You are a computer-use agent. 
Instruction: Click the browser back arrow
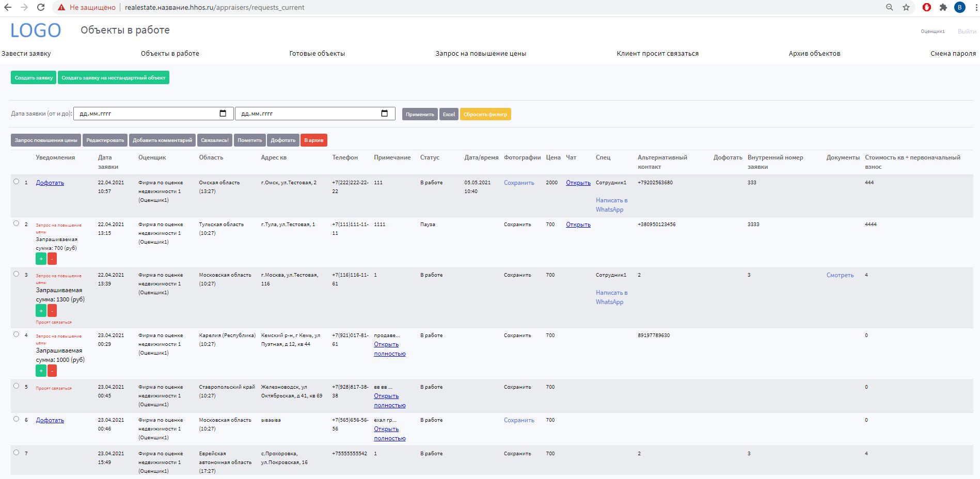click(x=8, y=7)
